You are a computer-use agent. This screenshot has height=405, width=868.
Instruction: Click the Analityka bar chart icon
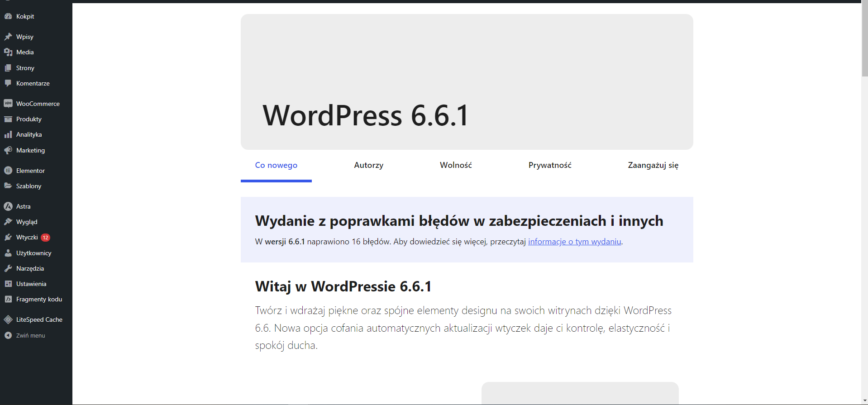click(8, 134)
